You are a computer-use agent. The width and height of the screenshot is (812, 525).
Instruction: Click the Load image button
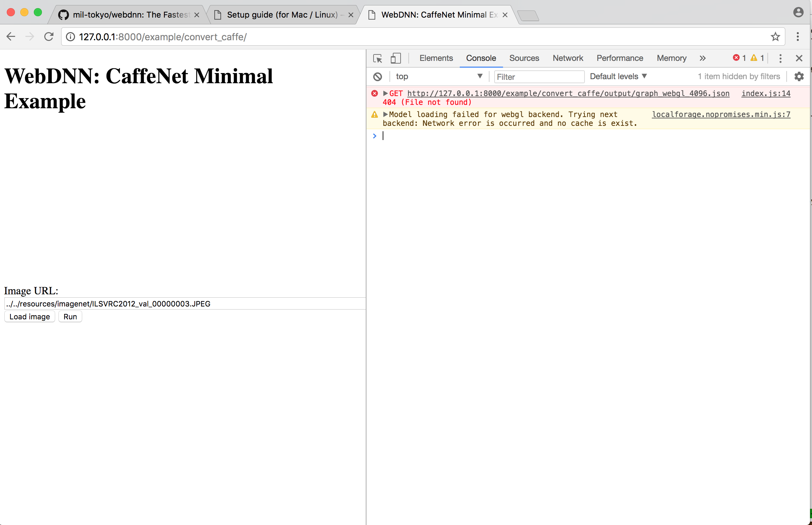(x=30, y=317)
